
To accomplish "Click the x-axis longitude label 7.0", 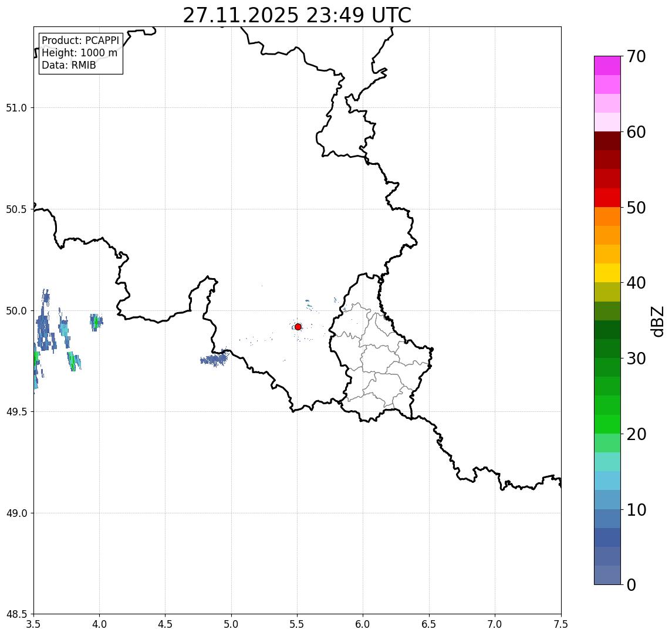I will (495, 624).
